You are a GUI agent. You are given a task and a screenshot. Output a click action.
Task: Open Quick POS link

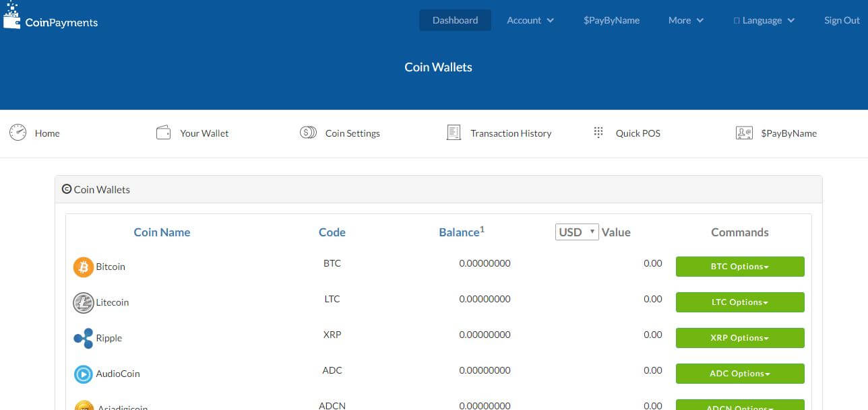(638, 133)
